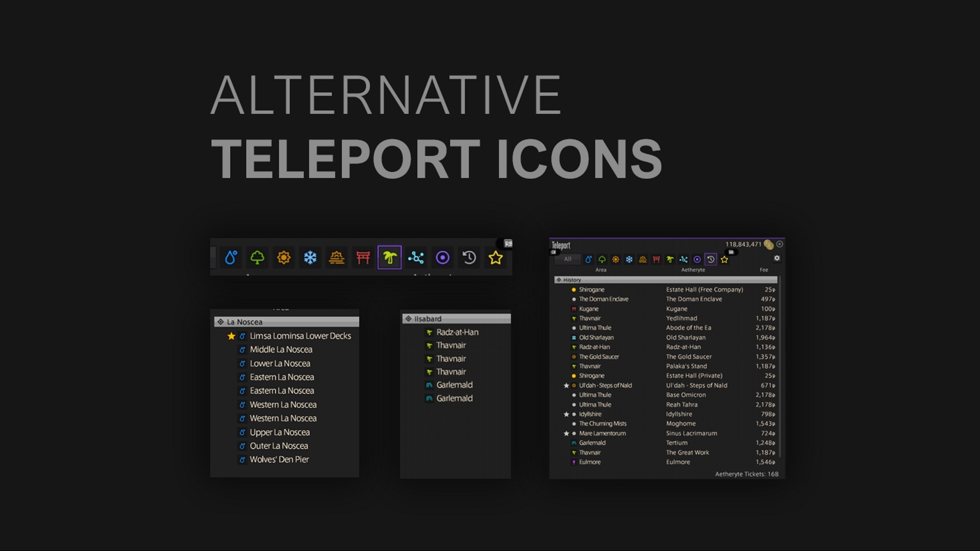
Task: Click the Teleport window vertical scrollbar
Action: point(780,367)
